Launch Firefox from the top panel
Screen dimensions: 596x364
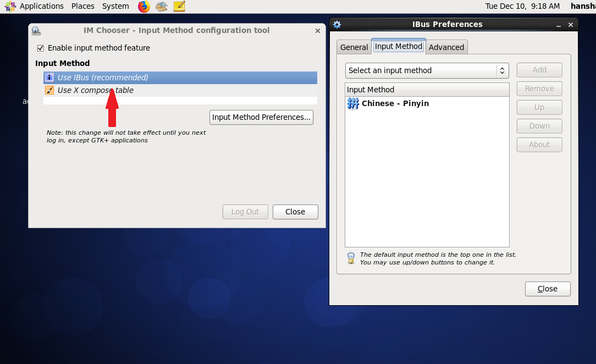(144, 7)
